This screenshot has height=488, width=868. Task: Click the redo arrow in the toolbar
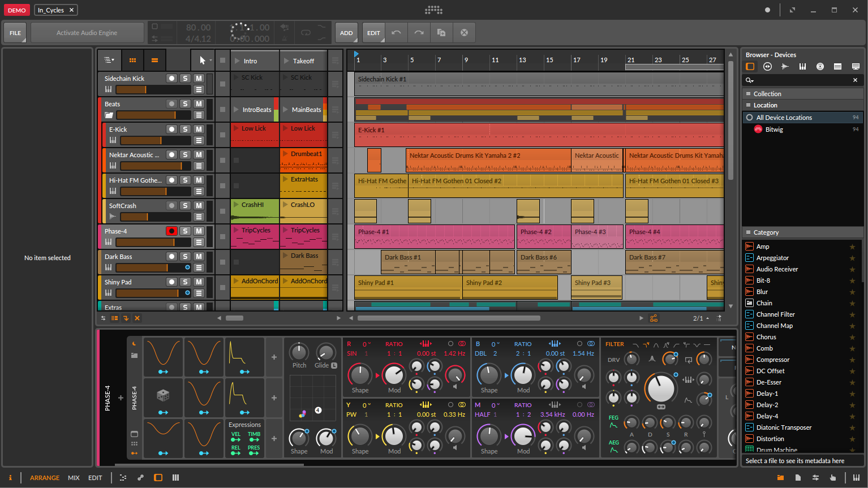(x=419, y=33)
